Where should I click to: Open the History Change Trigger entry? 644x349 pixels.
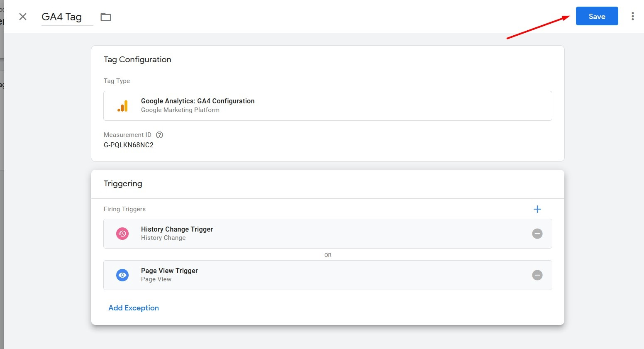pyautogui.click(x=177, y=229)
